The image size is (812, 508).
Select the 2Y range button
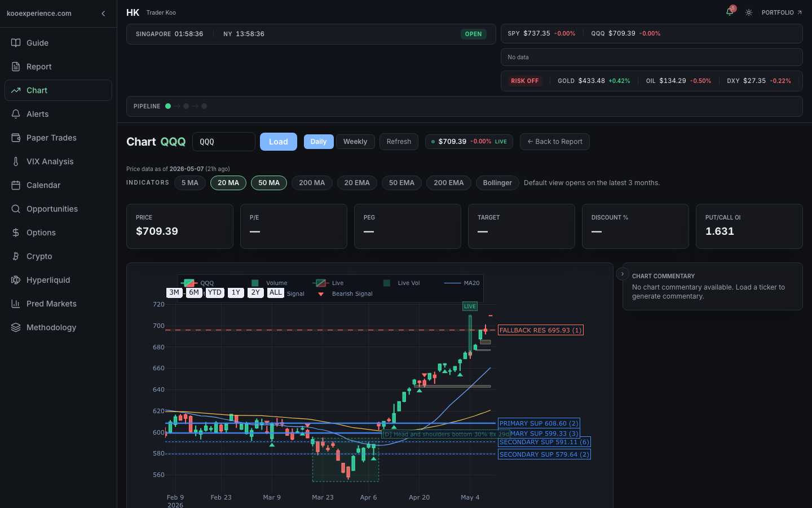pos(255,292)
